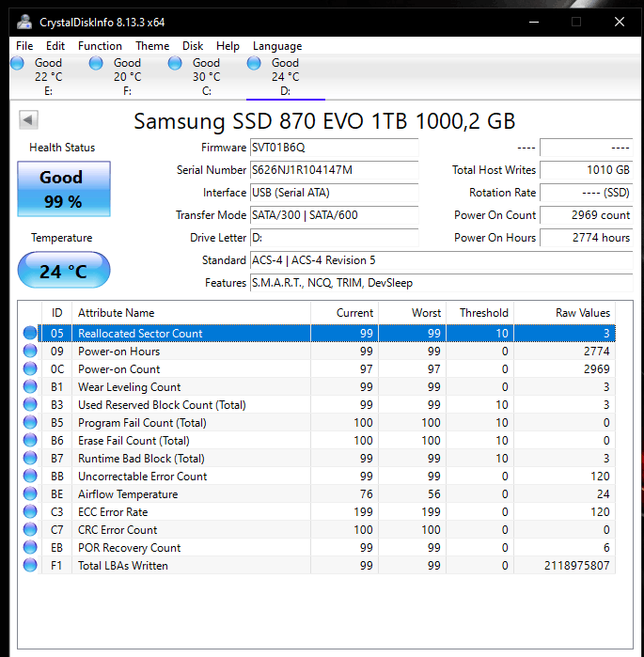The height and width of the screenshot is (657, 644).
Task: Click Total Host Writes value 1010 GB
Action: click(586, 170)
